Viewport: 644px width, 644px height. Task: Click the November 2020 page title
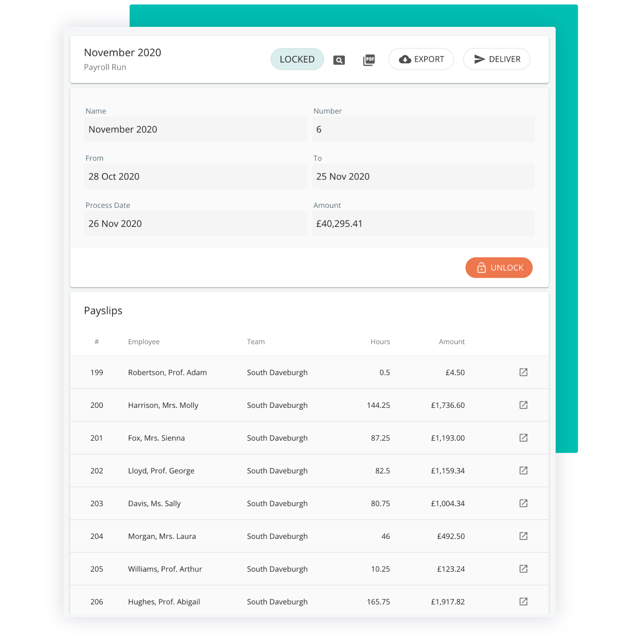coord(123,52)
